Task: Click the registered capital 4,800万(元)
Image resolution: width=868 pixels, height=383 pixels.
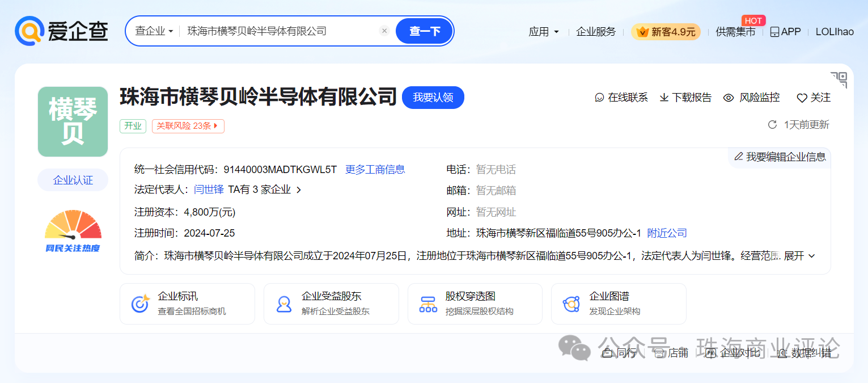Action: point(209,212)
